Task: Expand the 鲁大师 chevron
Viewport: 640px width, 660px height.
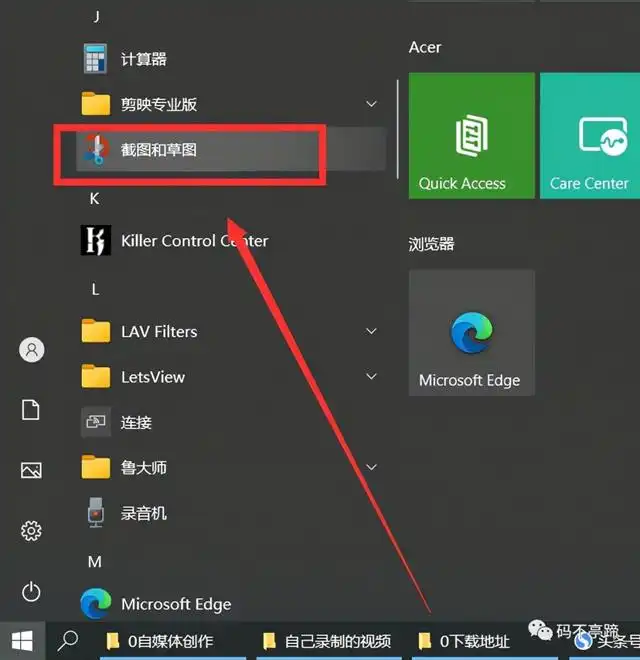Action: [371, 467]
